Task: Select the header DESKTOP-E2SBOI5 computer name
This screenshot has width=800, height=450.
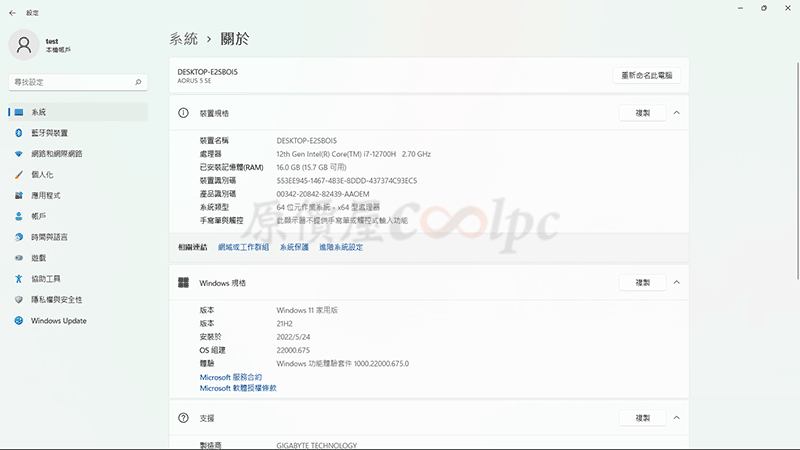Action: coord(208,72)
